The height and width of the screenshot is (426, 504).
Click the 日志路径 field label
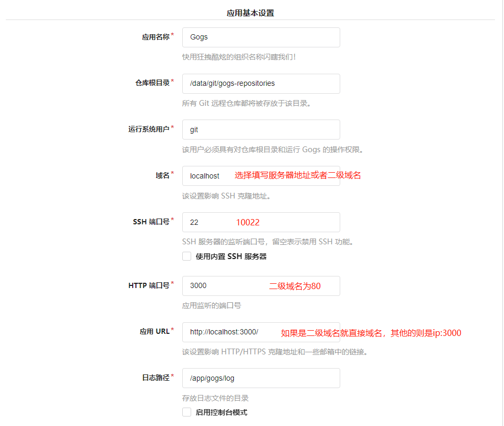pos(156,378)
